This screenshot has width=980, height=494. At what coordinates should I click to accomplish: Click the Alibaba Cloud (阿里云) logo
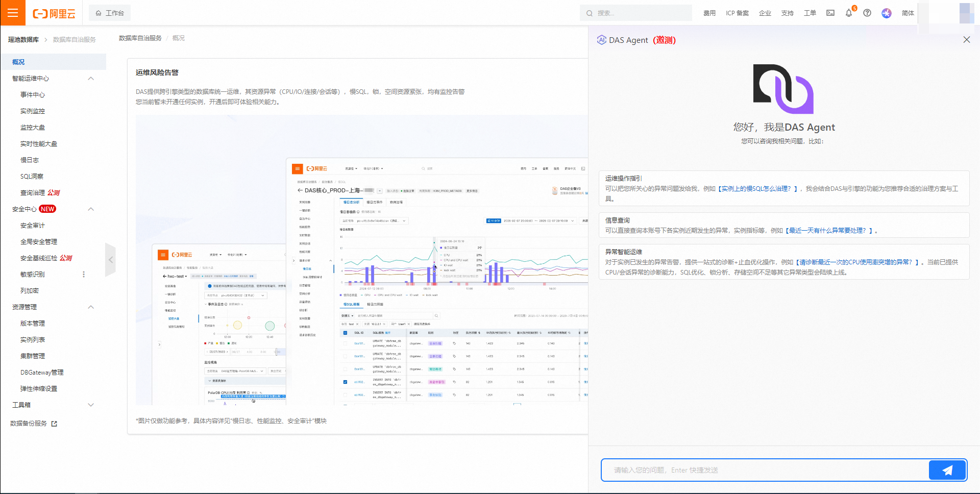point(54,13)
